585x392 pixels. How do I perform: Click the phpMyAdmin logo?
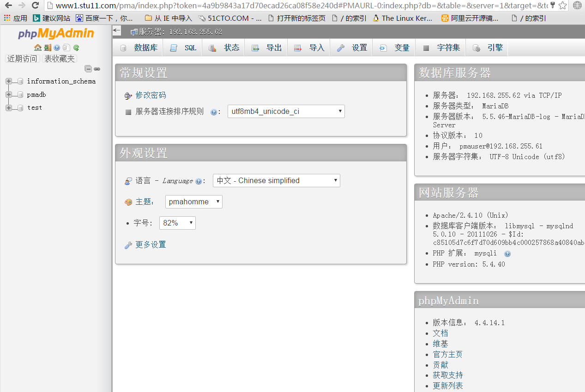click(56, 33)
